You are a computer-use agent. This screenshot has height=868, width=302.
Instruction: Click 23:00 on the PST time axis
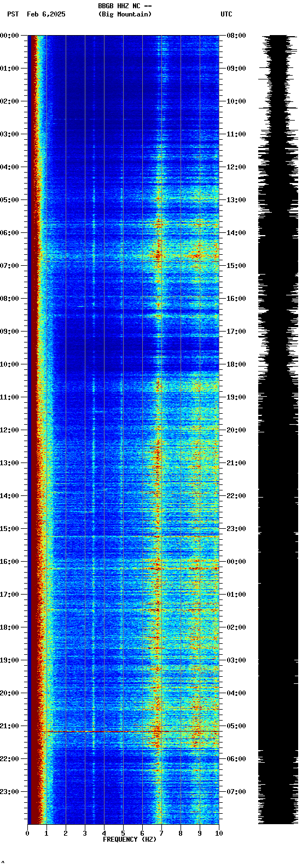coord(9,792)
